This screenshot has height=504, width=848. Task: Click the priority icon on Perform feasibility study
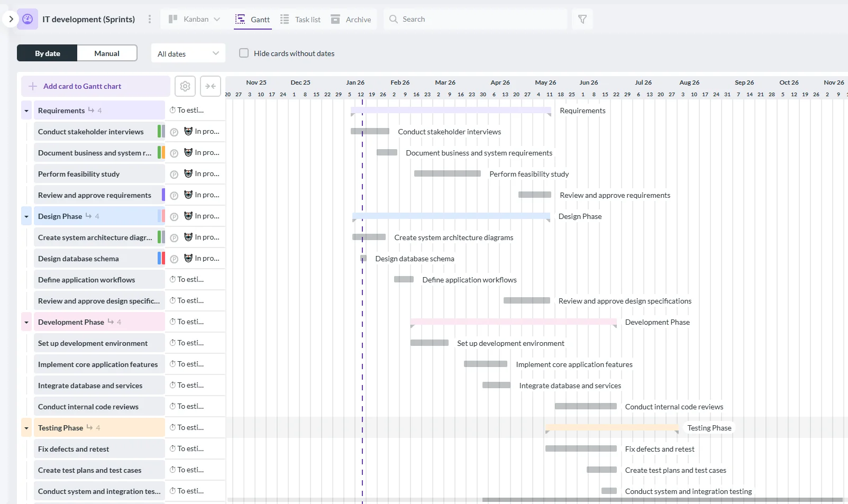[x=174, y=173]
